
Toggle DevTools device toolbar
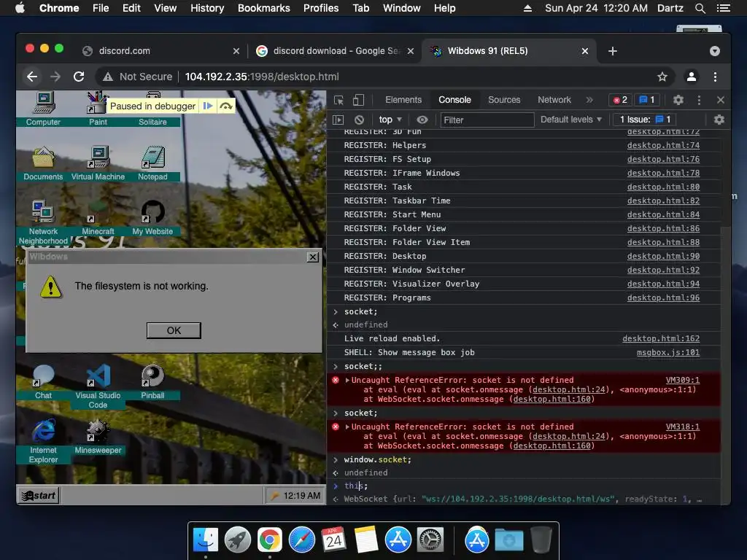click(358, 100)
